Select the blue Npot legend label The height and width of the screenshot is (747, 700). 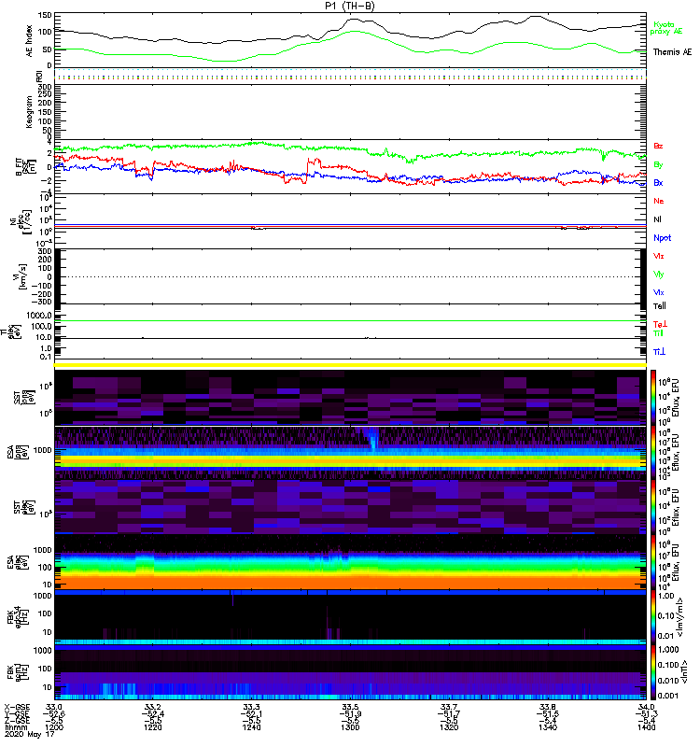662,238
